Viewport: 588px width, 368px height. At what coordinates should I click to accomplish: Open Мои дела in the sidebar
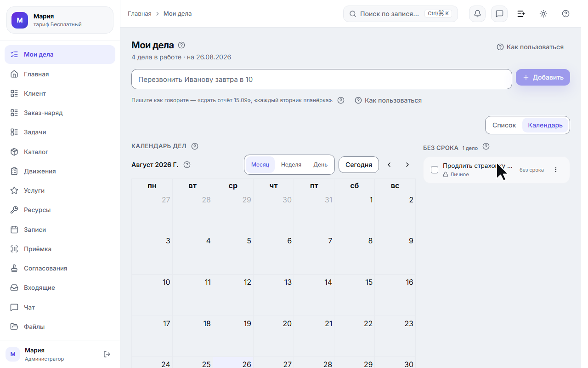pos(60,54)
